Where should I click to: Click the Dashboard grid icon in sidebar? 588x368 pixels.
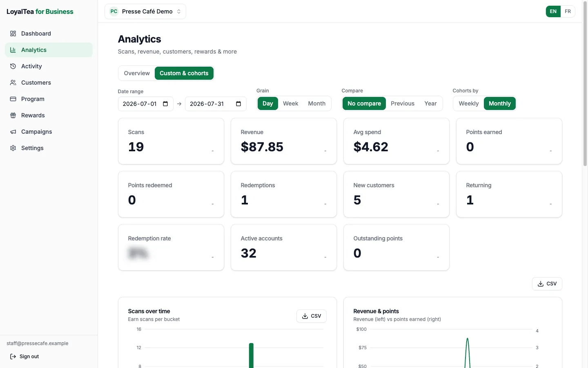pyautogui.click(x=13, y=34)
